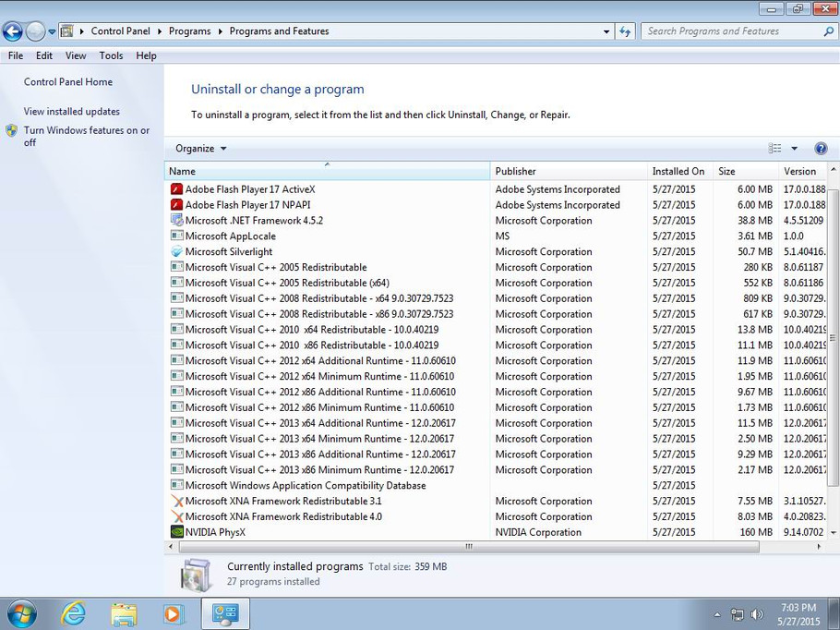840x630 pixels.
Task: Select the Microsoft Silverlight icon
Action: [x=177, y=251]
